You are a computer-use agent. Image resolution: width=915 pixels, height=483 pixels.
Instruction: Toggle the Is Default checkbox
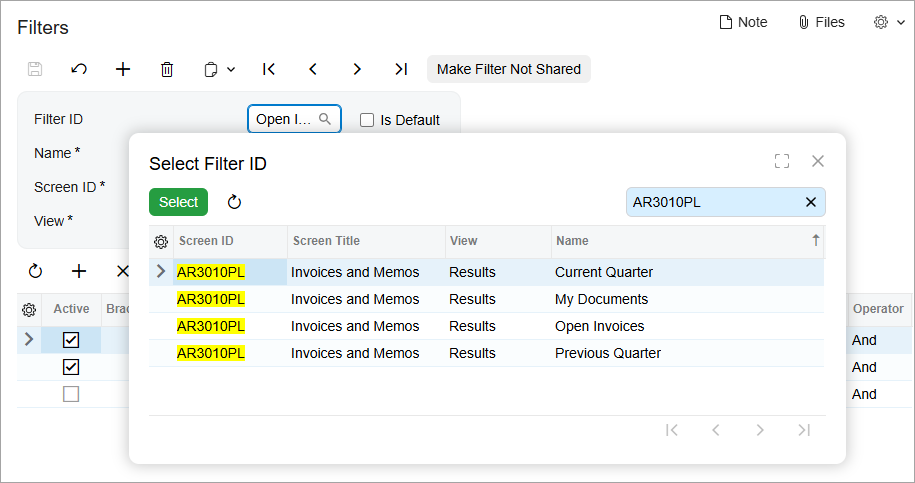[366, 120]
